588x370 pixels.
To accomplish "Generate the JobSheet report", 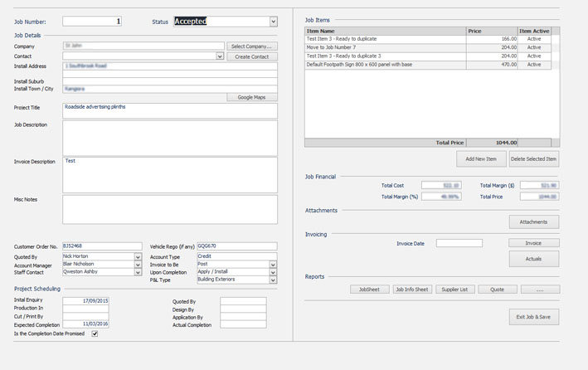I will point(369,290).
